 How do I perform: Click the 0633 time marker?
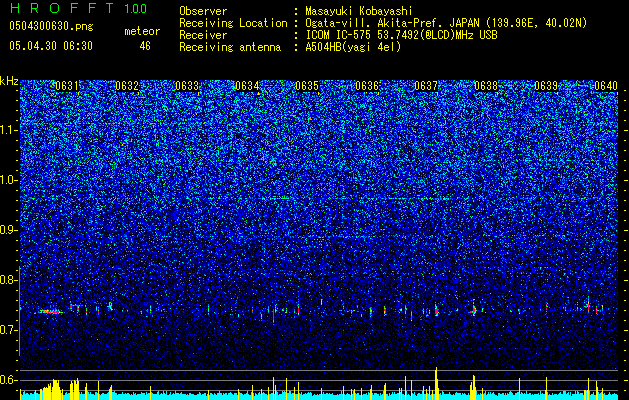point(187,86)
